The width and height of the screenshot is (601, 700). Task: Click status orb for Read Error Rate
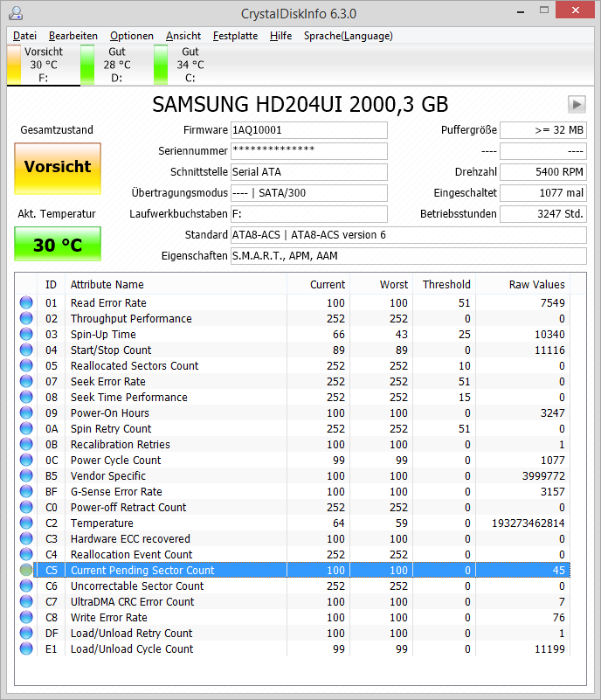coord(26,302)
